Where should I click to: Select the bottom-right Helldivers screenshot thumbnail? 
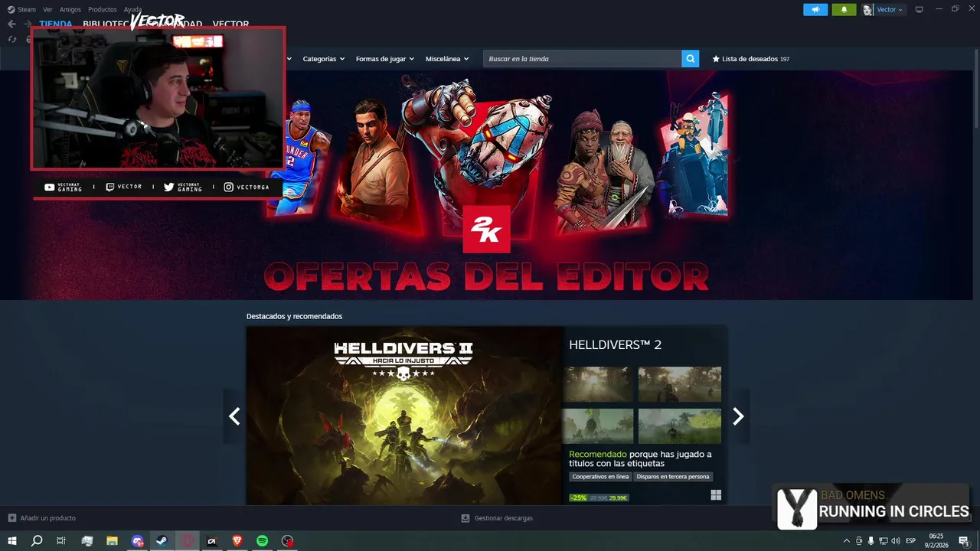click(680, 426)
